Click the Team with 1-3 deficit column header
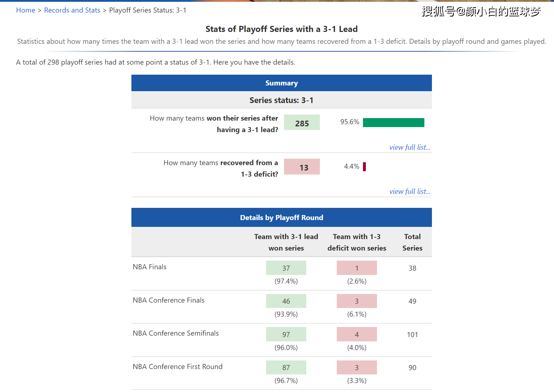Viewport: 554px width, 392px height. coord(357,242)
